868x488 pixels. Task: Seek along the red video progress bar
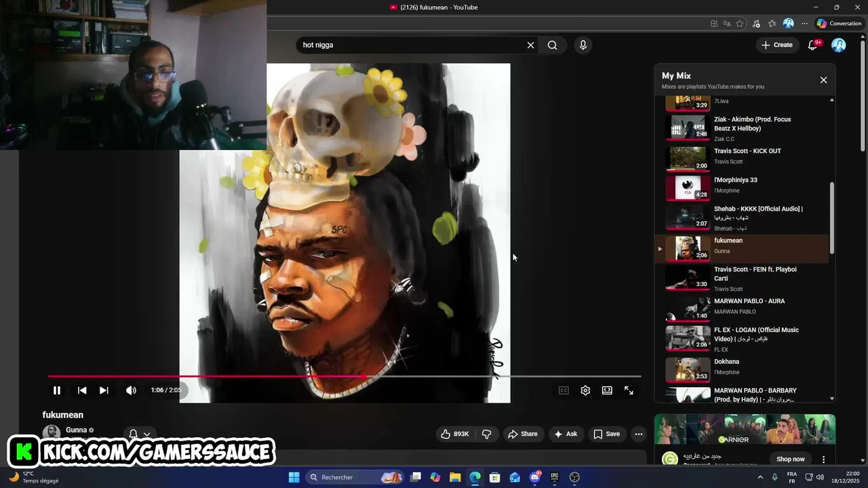[344, 376]
